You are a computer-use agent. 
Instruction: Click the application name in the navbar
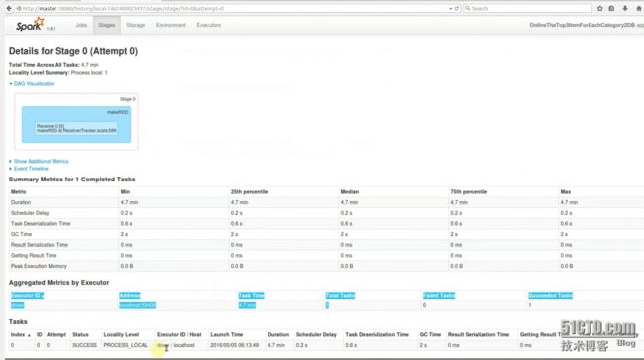pos(582,25)
